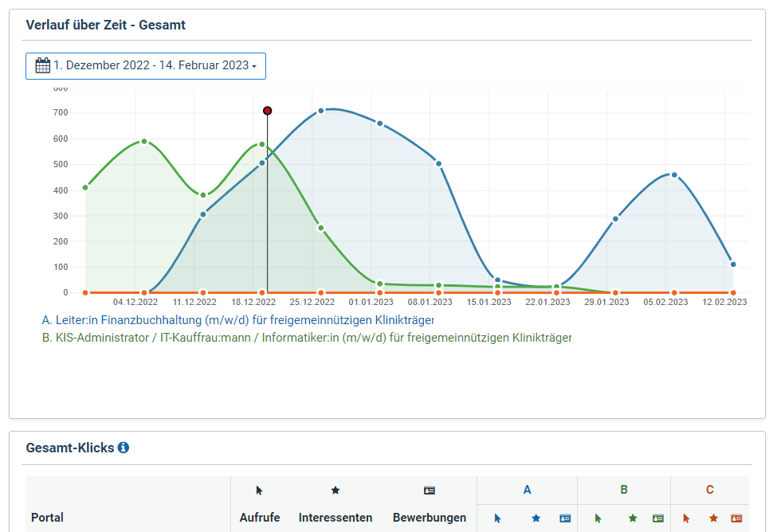Open the KIS-Administrator job legend link
Image resolution: width=773 pixels, height=532 pixels.
click(306, 338)
